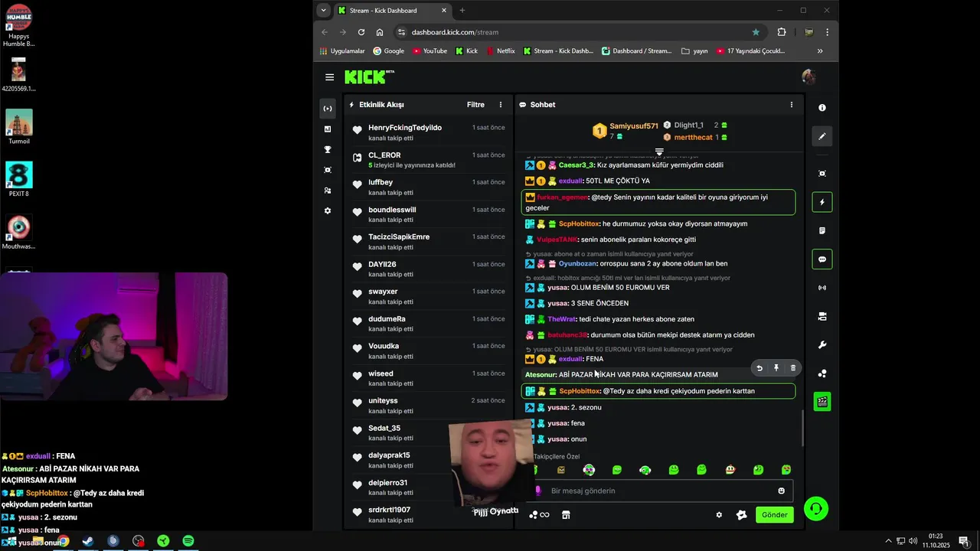Click the Kick logo
The width and height of the screenshot is (980, 551).
[368, 77]
